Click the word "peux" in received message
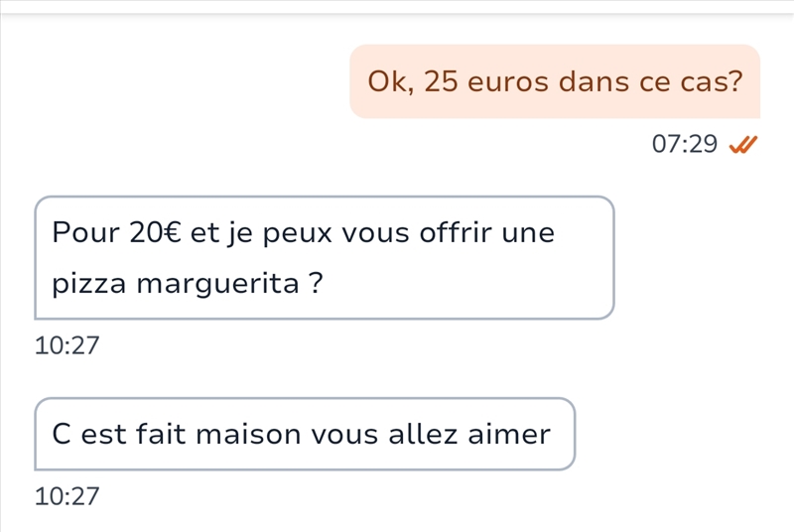The height and width of the screenshot is (532, 794). click(x=299, y=233)
